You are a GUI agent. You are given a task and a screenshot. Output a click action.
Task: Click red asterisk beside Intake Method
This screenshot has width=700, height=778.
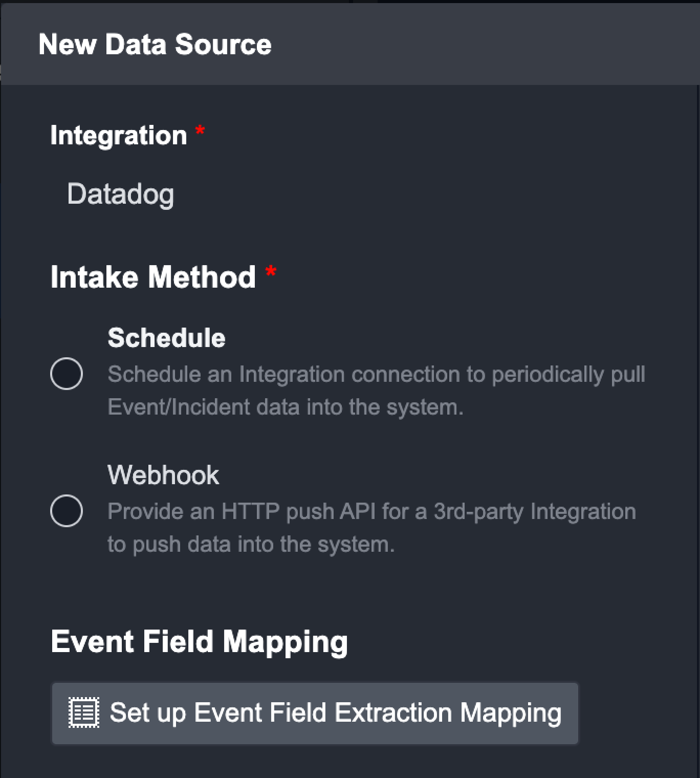point(271,272)
